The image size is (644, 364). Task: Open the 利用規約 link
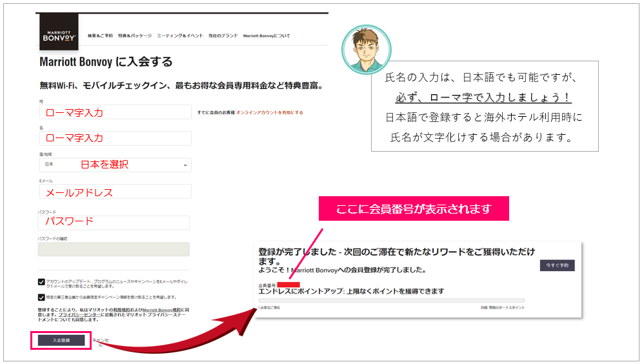(121, 310)
